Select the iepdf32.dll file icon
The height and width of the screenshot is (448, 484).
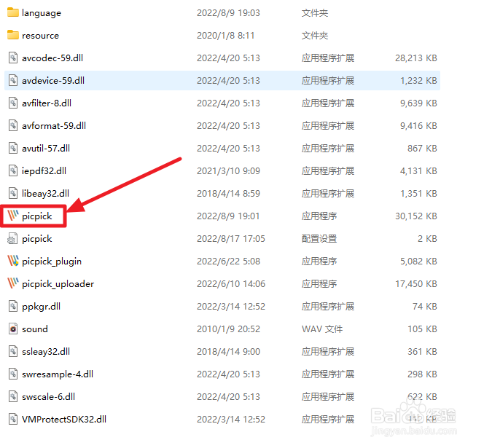pyautogui.click(x=13, y=170)
